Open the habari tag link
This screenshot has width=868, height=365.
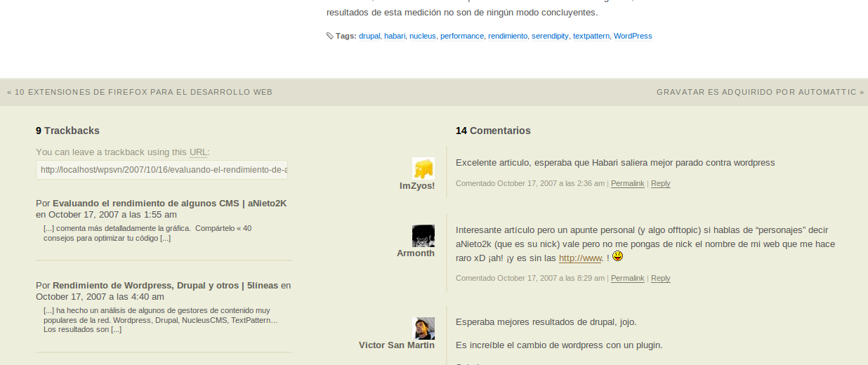tap(395, 36)
